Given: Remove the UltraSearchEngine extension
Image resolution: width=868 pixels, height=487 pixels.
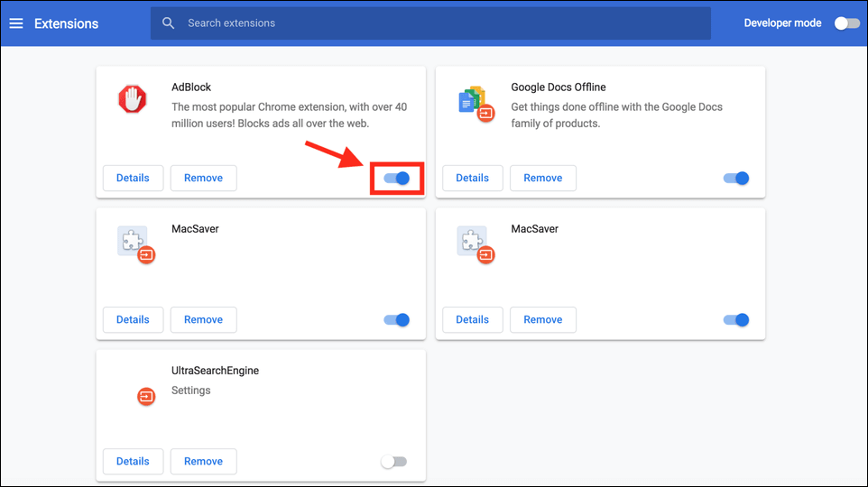Looking at the screenshot, I should [x=203, y=462].
